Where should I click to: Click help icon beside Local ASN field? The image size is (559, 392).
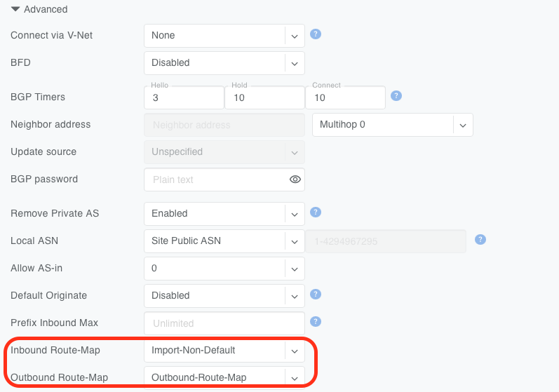[x=480, y=239]
